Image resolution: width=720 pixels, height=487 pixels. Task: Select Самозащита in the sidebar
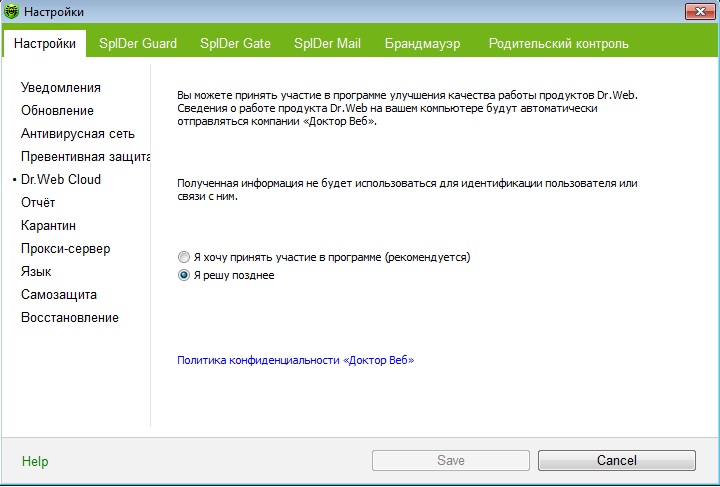point(59,294)
